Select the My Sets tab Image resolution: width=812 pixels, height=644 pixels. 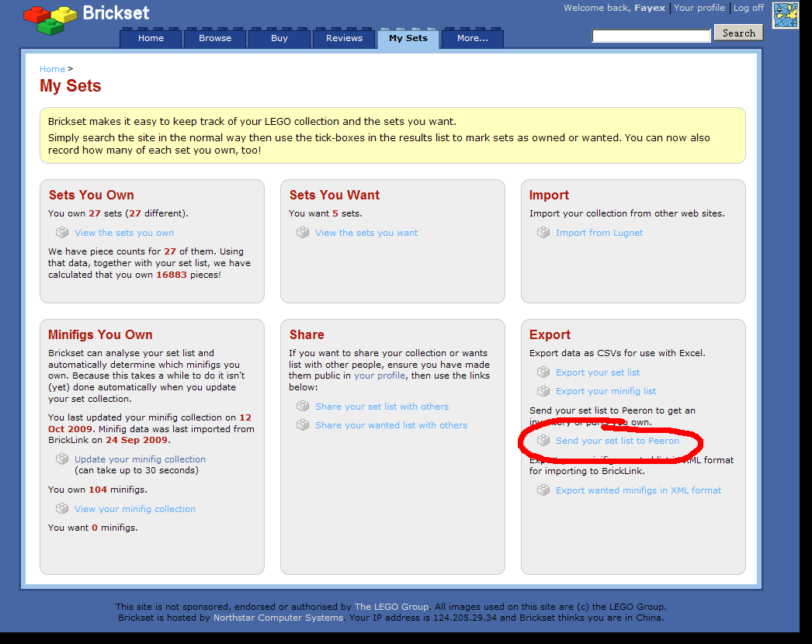[x=408, y=38]
